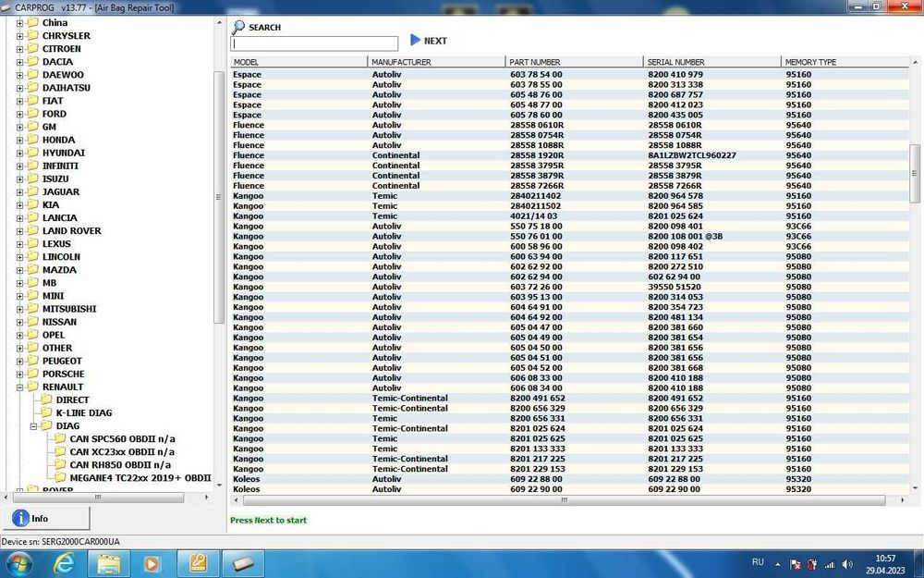Screen dimensions: 924x578
Task: Click folder icon for CAN XC23xx OBDII
Action: point(59,451)
